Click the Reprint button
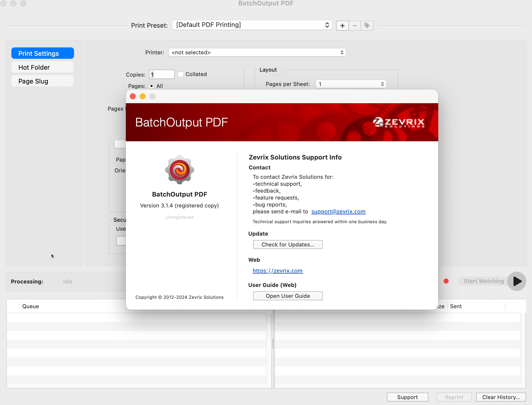Viewport: 532px width, 405px height. click(454, 397)
